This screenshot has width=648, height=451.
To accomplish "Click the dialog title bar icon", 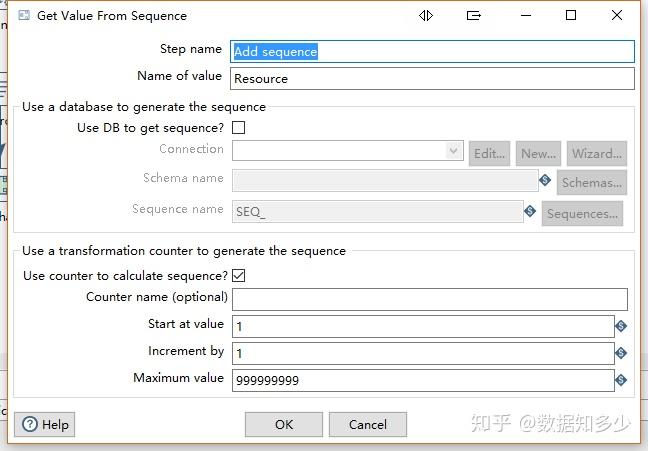I will click(22, 16).
